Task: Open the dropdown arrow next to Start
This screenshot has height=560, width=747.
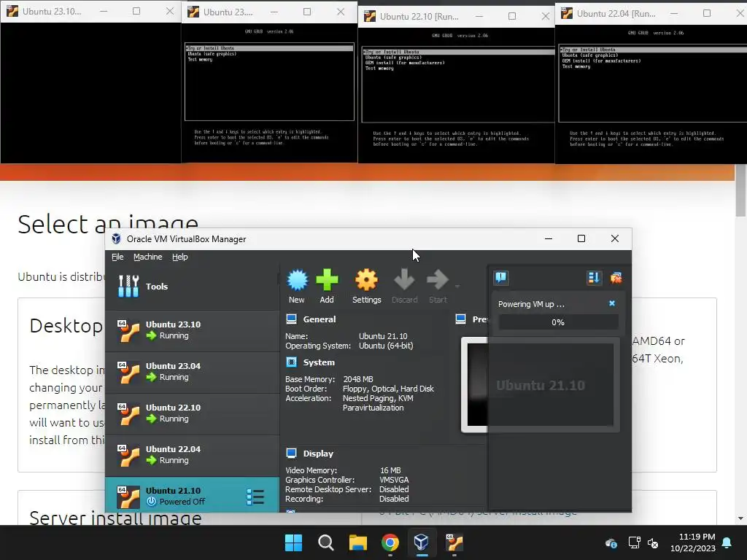Action: coord(457,286)
